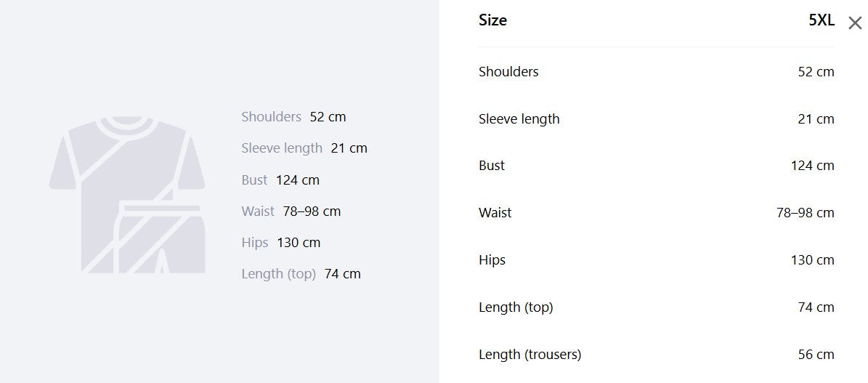The height and width of the screenshot is (383, 868).
Task: Select the Length (trousers) row
Action: [x=657, y=354]
